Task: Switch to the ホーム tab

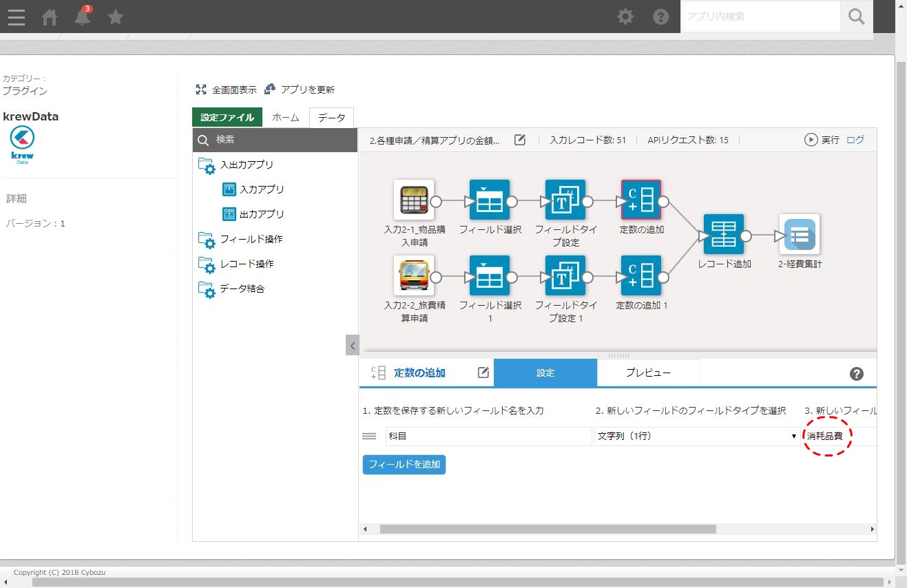Action: click(x=286, y=118)
